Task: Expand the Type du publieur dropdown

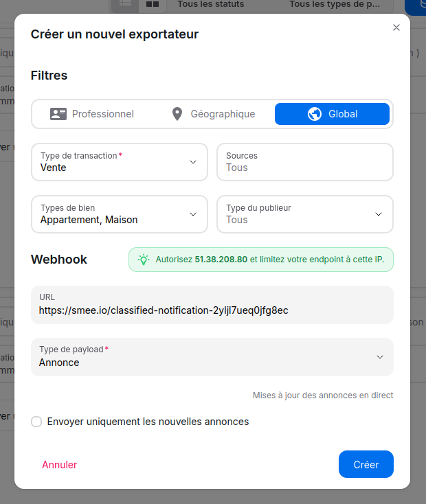Action: point(305,214)
